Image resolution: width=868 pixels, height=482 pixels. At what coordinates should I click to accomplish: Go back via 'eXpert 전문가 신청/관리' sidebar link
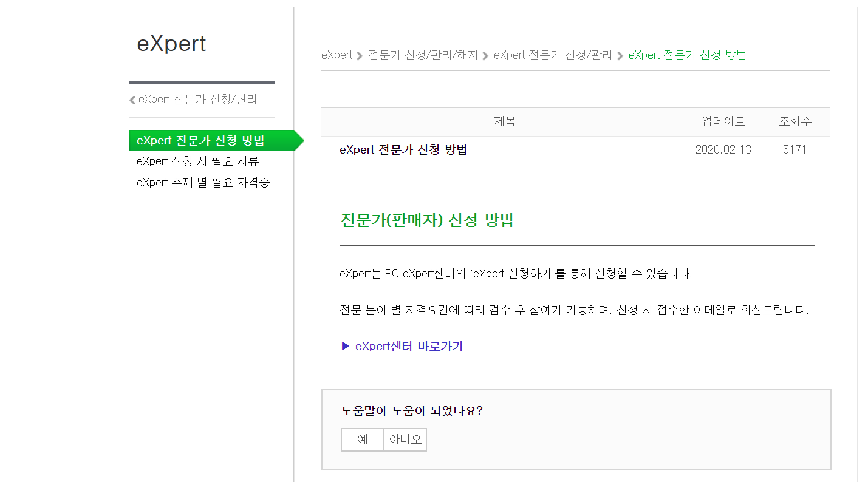pyautogui.click(x=197, y=100)
